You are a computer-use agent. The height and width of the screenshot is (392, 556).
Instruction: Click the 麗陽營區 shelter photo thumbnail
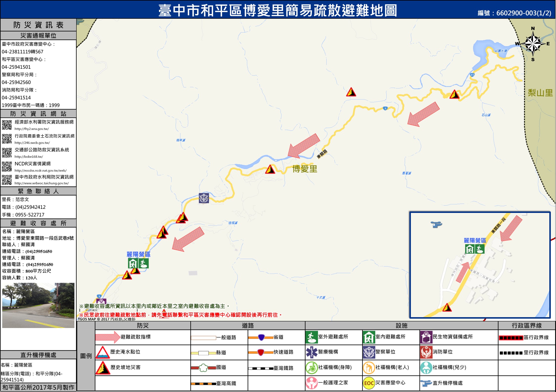point(38,305)
